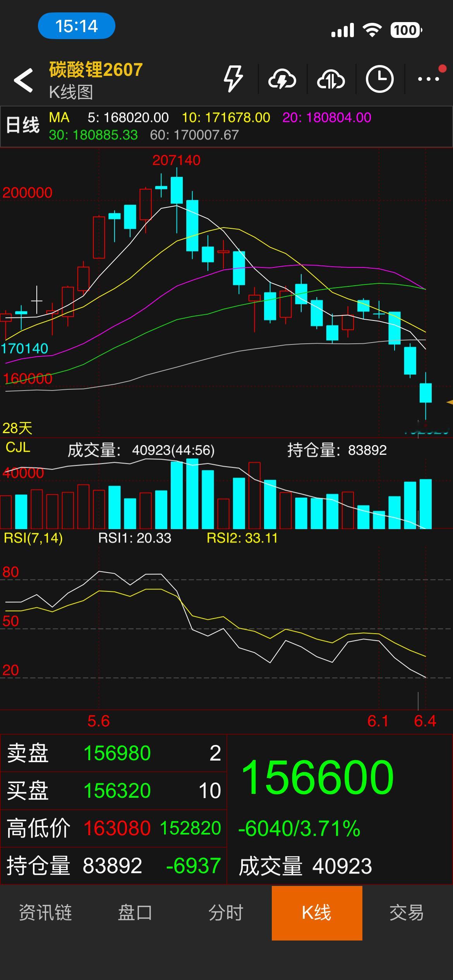Image resolution: width=453 pixels, height=980 pixels.
Task: Tap the 卖盘 price 156980
Action: 117,753
